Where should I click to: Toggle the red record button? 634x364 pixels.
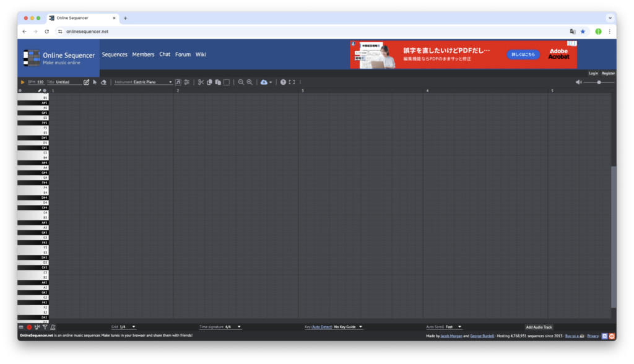pyautogui.click(x=29, y=327)
